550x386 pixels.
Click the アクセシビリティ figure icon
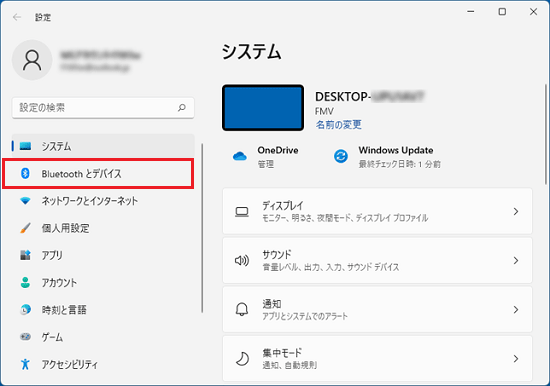coord(25,364)
